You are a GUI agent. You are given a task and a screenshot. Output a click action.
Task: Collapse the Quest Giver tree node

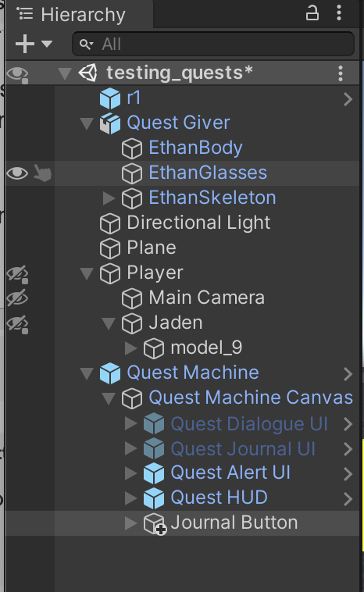coord(87,123)
